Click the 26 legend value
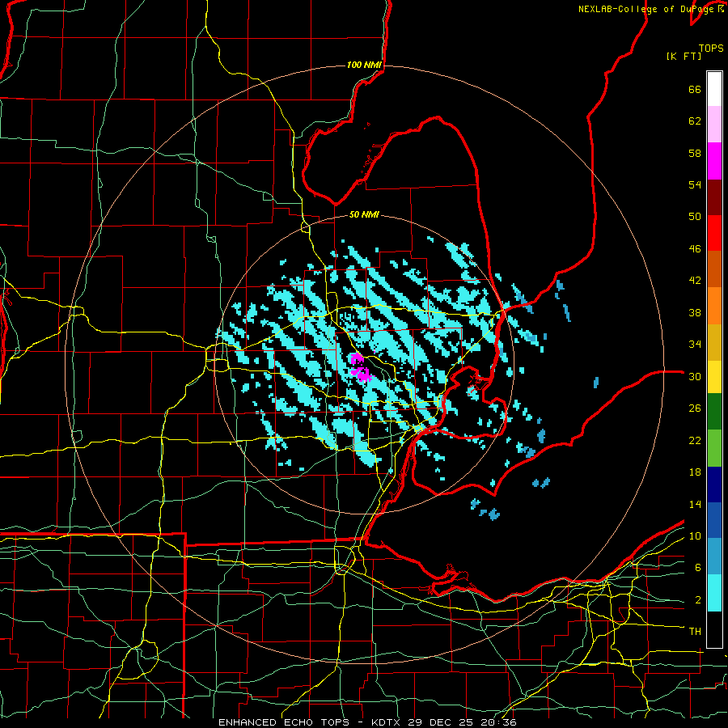 [695, 408]
